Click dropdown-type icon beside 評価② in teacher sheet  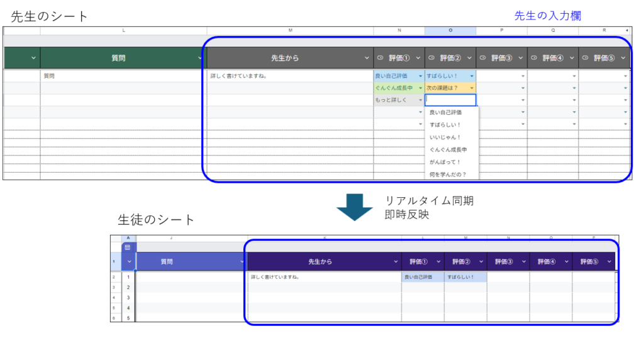431,58
